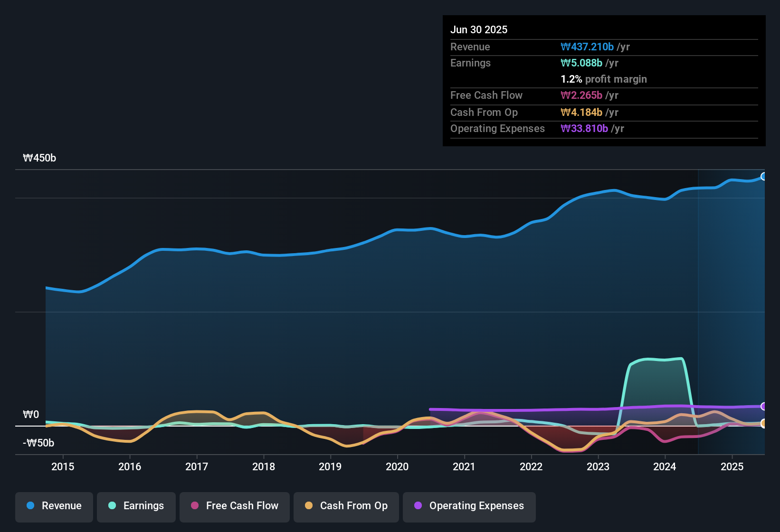Select the blue Revenue legend dot
The height and width of the screenshot is (532, 780).
pyautogui.click(x=30, y=506)
